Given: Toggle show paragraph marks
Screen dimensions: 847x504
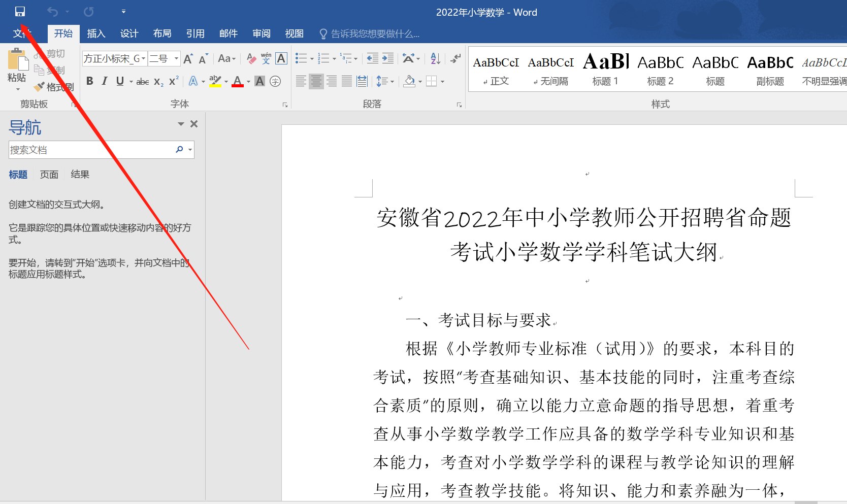Looking at the screenshot, I should [x=455, y=59].
